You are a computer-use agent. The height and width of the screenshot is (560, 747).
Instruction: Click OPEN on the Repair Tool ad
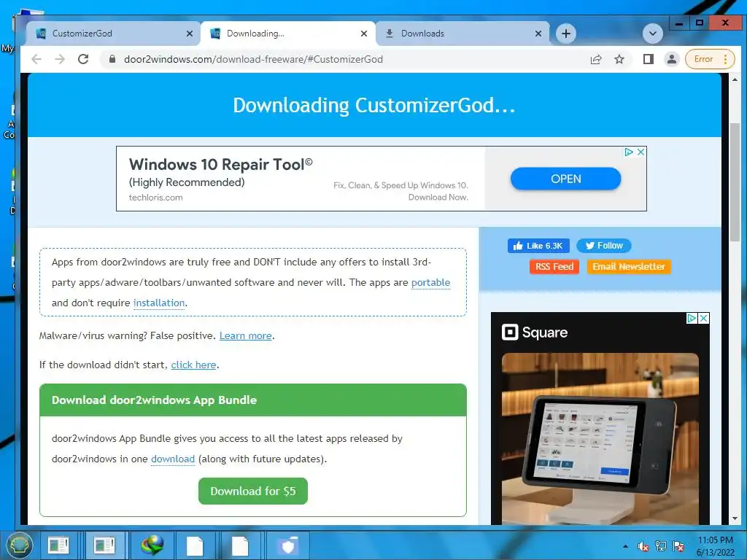click(x=565, y=179)
